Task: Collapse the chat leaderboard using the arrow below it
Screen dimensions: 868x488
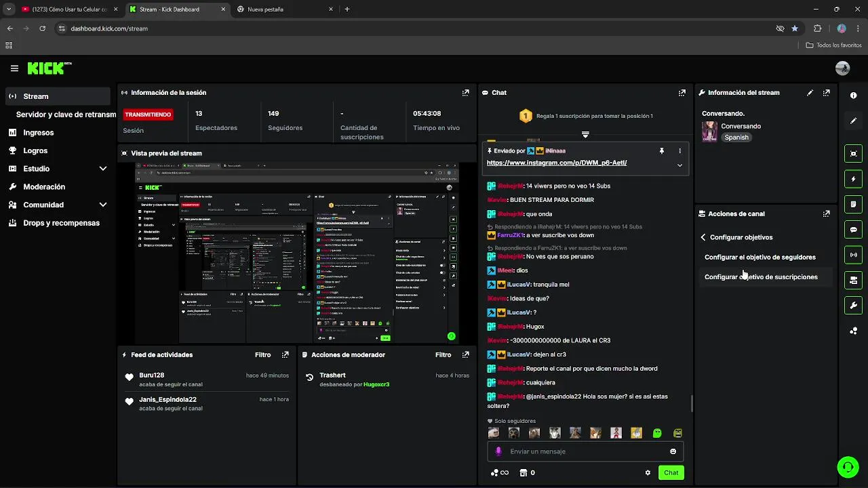Action: [x=585, y=134]
